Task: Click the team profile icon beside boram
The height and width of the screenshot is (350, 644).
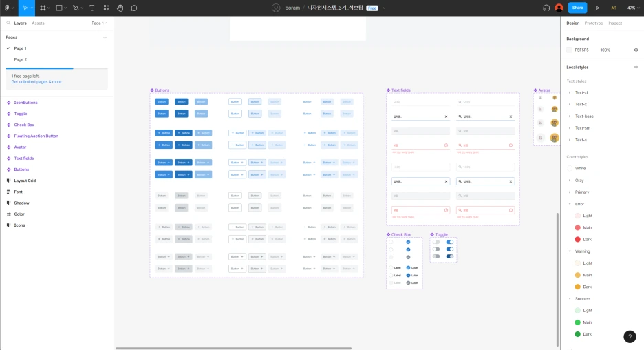Action: [x=276, y=8]
